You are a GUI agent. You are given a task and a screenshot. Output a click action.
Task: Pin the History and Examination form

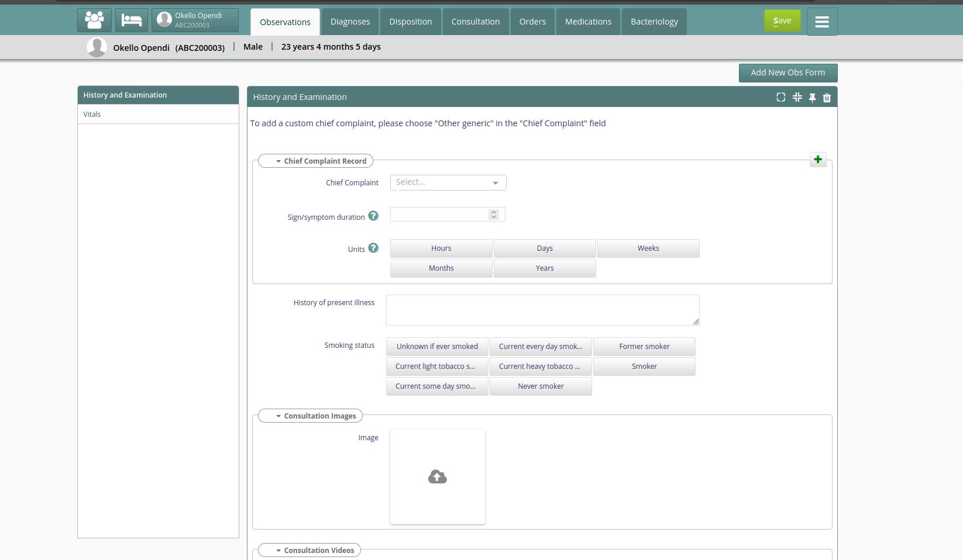812,98
